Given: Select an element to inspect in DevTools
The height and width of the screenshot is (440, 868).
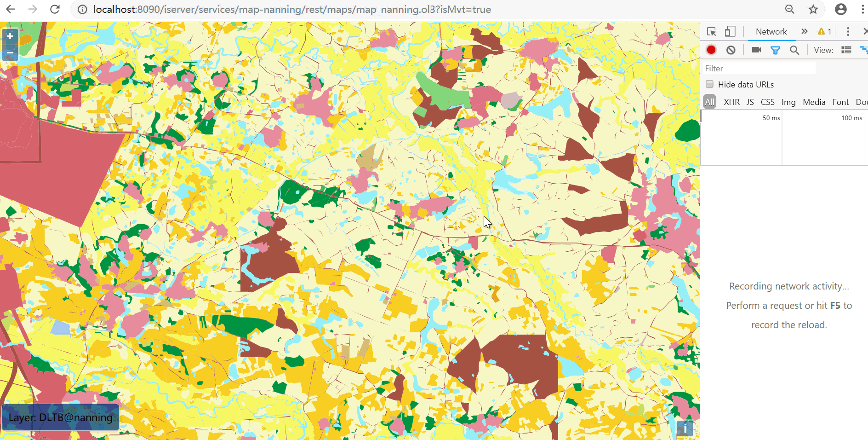Looking at the screenshot, I should 712,31.
